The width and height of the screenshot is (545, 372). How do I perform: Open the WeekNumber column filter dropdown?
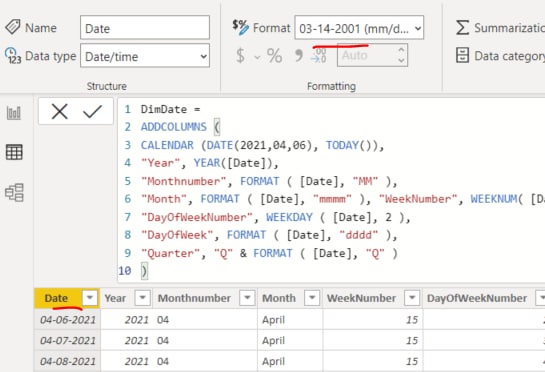[412, 298]
